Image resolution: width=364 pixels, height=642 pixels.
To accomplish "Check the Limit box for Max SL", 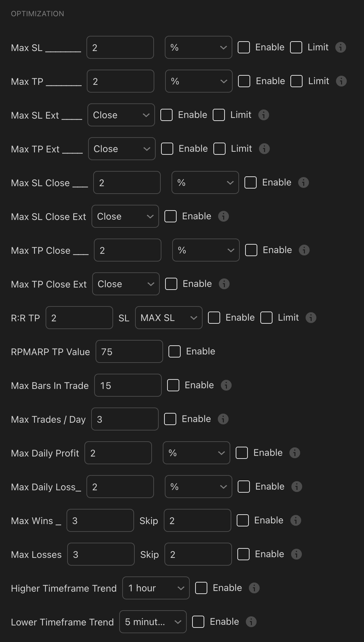I will point(296,47).
